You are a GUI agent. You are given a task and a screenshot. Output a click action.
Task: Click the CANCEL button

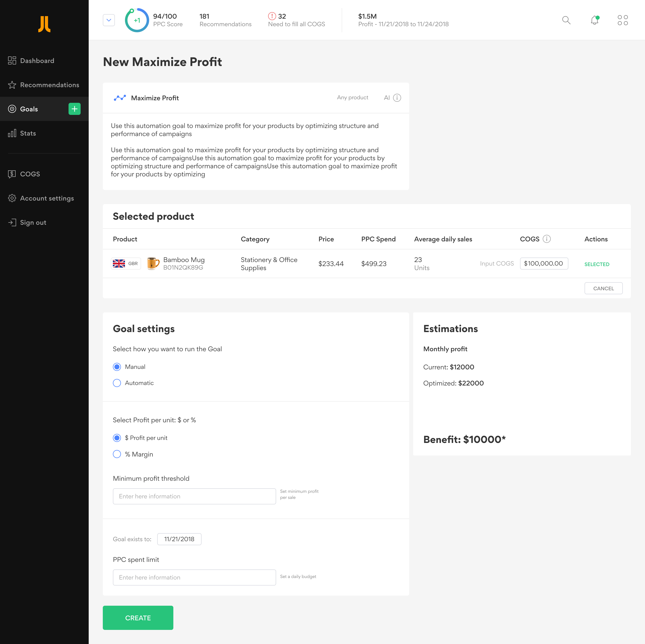tap(603, 288)
